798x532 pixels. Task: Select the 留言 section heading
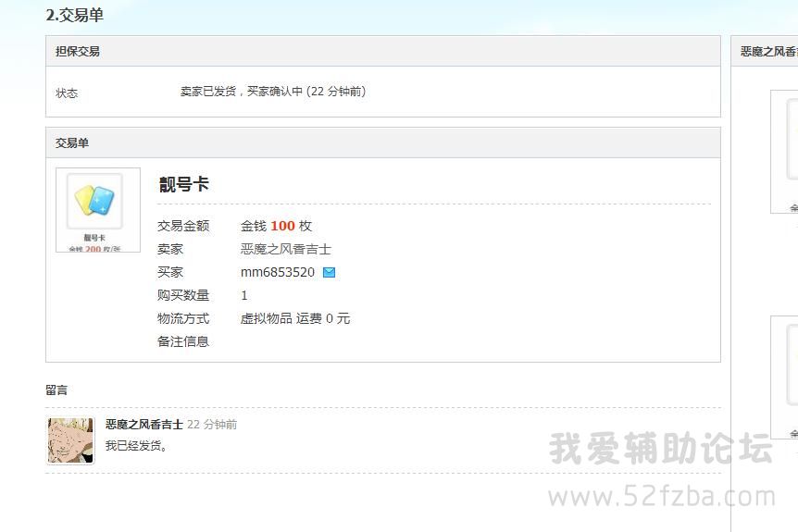pos(56,390)
